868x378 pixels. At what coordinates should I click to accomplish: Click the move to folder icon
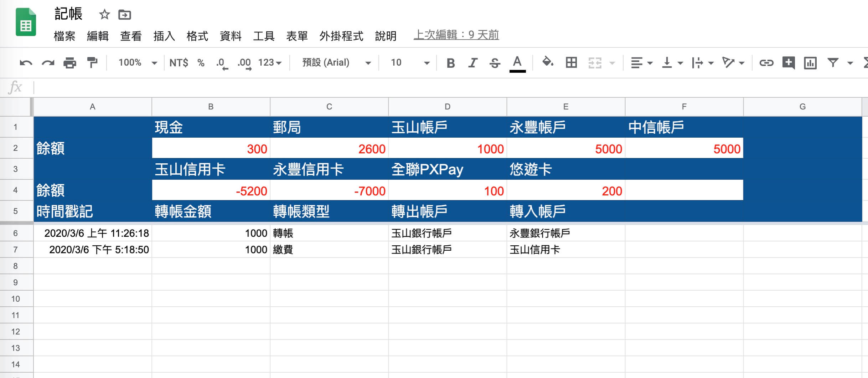125,15
